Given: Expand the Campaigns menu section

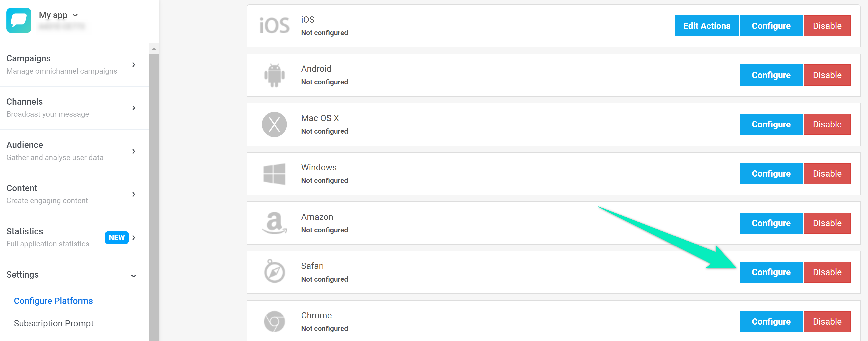Looking at the screenshot, I should (x=71, y=64).
